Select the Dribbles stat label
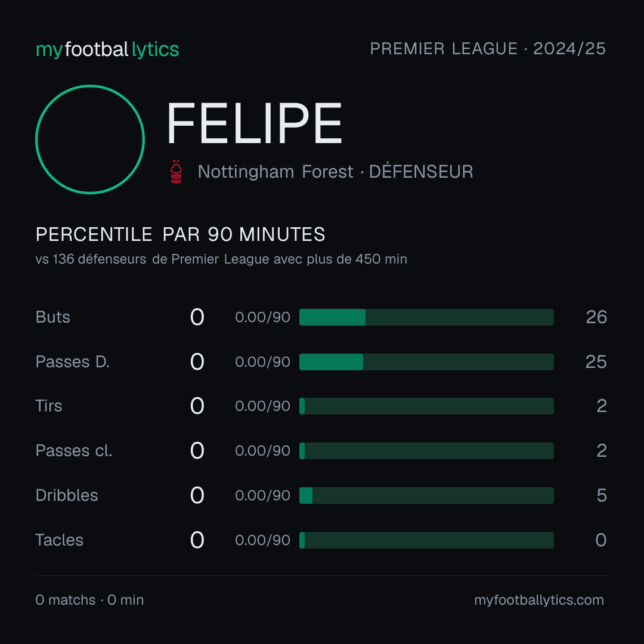 [x=67, y=496]
